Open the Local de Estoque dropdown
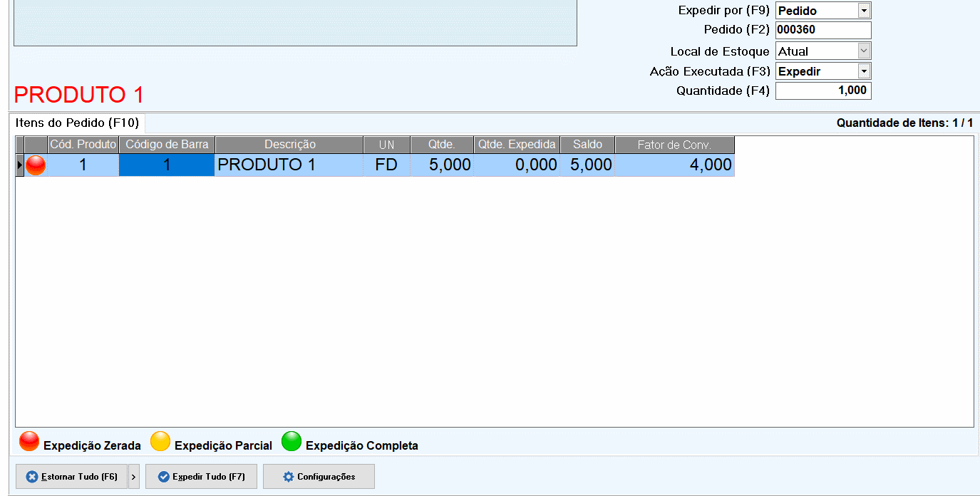The height and width of the screenshot is (496, 980). click(x=864, y=51)
